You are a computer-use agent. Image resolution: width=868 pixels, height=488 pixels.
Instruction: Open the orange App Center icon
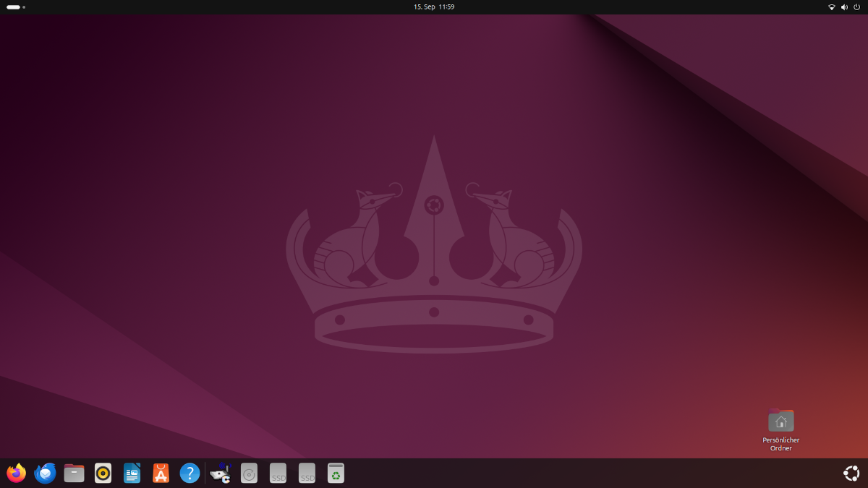coord(161,474)
